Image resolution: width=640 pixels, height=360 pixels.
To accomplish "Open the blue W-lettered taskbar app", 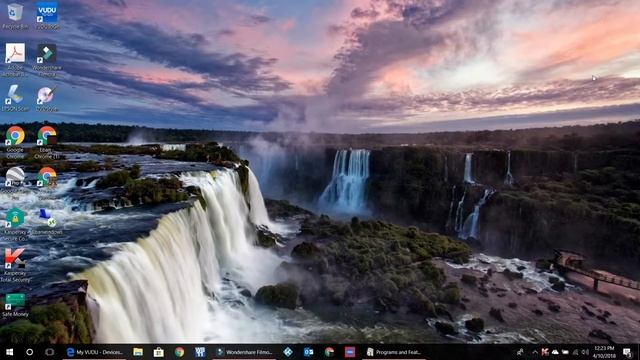I will [x=200, y=352].
